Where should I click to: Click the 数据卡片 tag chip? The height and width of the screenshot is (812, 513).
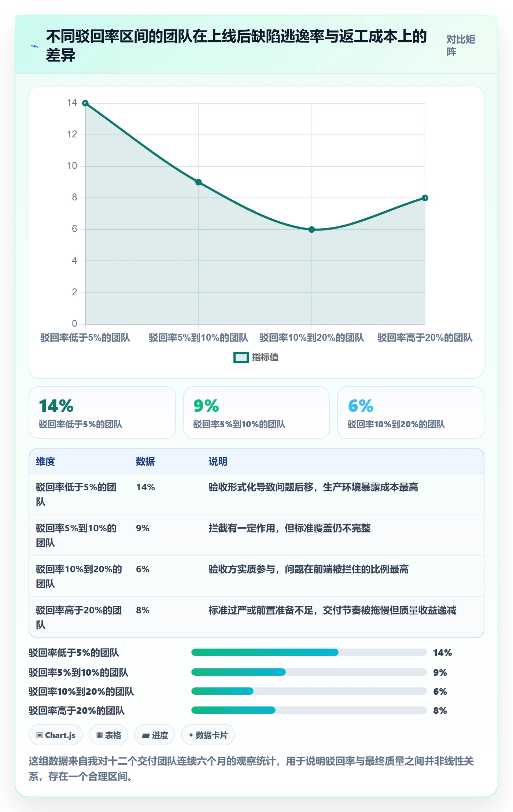pos(208,735)
